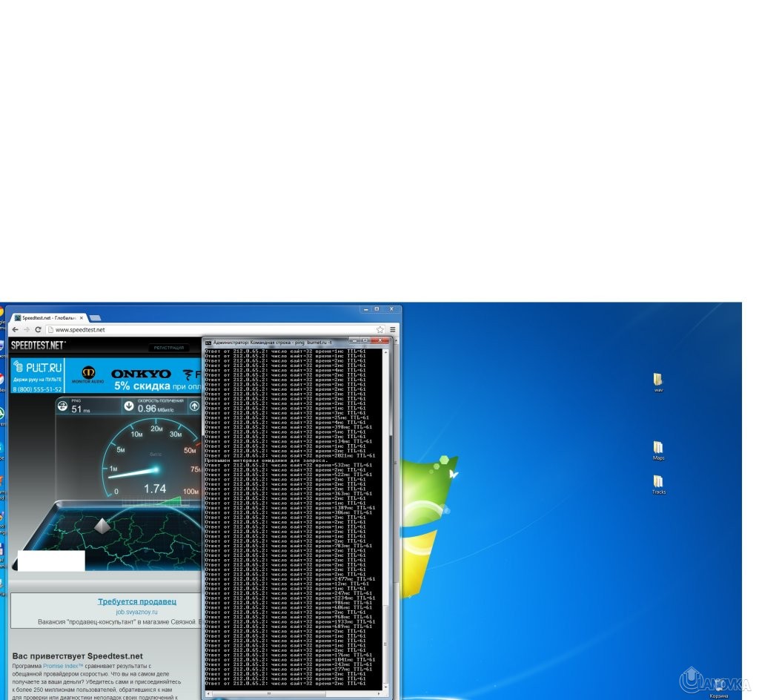Click the pyramid server marker on map
759x700 pixels.
102,526
